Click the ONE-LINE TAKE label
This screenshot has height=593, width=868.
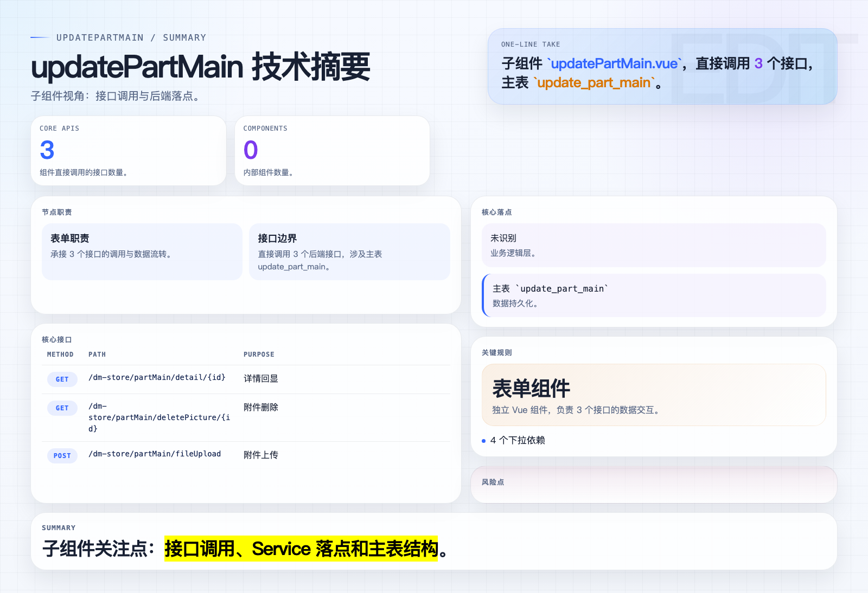531,44
